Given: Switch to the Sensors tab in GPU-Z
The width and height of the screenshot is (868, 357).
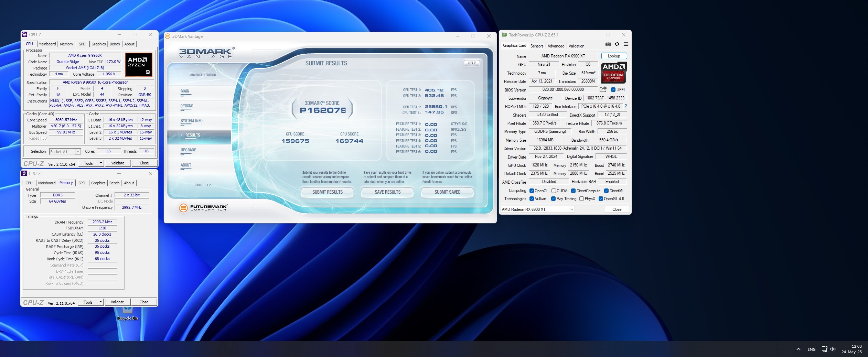Looking at the screenshot, I should [537, 46].
